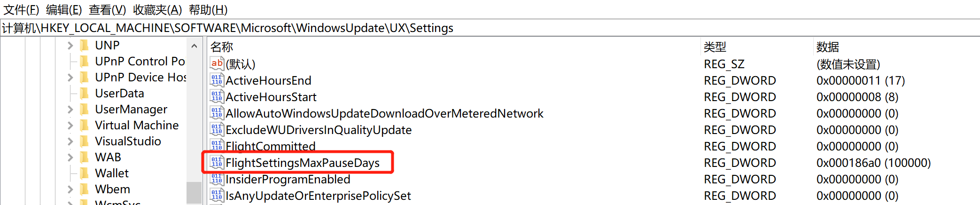Open the 查看(V) view menu
Viewport: 980px width, 205px height.
coord(107,9)
